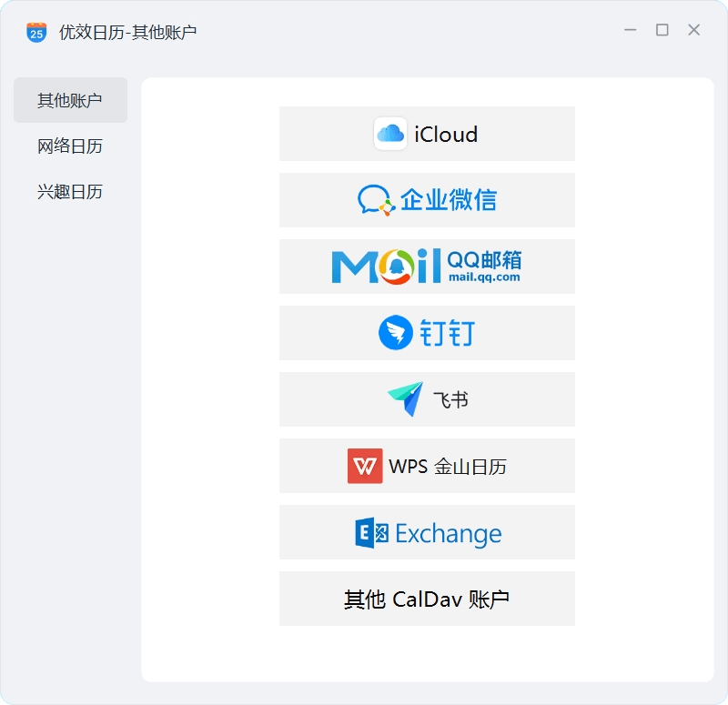Maximize the 优效日历 window

point(662,30)
